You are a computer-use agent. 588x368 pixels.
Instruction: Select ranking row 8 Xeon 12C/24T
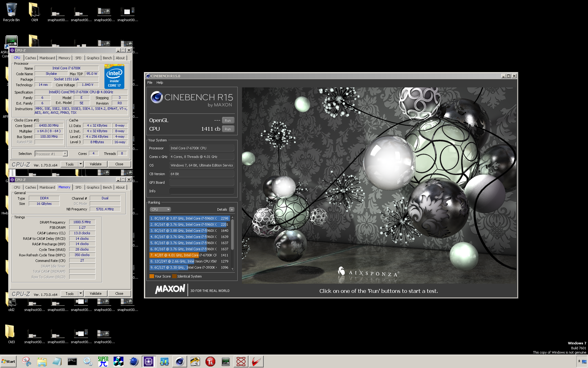(190, 261)
